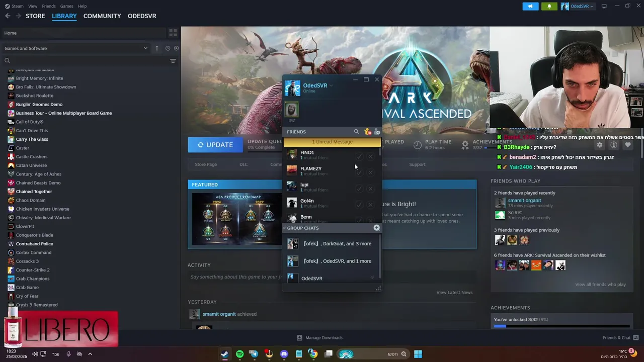Accept FLAMEZY friend request checkmark
Viewport: 644px width, 362px height.
(359, 172)
